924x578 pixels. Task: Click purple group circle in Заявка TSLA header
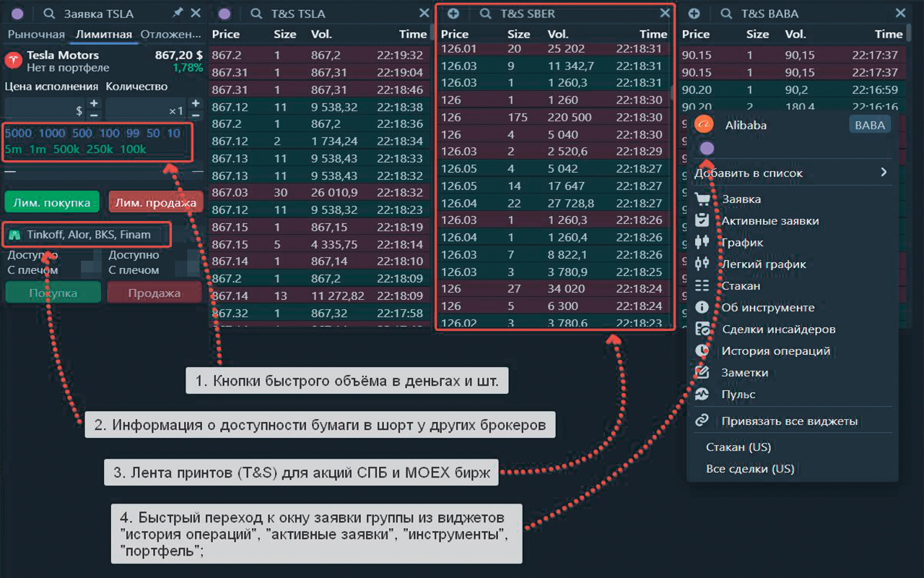coord(17,13)
